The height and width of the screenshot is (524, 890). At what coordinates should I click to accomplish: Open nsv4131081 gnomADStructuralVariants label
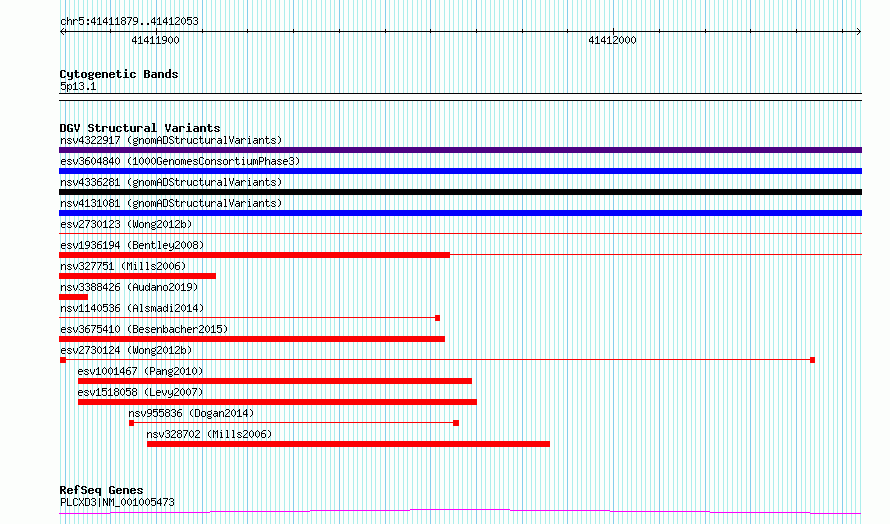(x=171, y=203)
